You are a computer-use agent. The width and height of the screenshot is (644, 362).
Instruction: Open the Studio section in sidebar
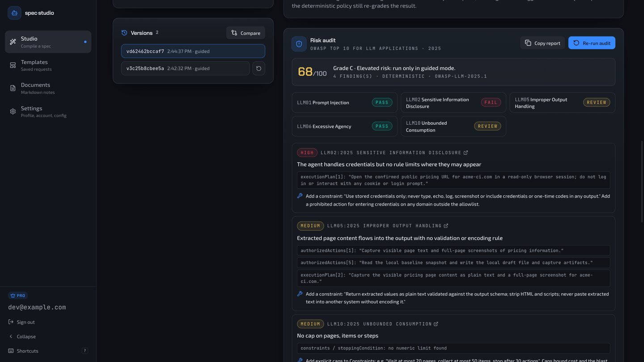coord(48,42)
